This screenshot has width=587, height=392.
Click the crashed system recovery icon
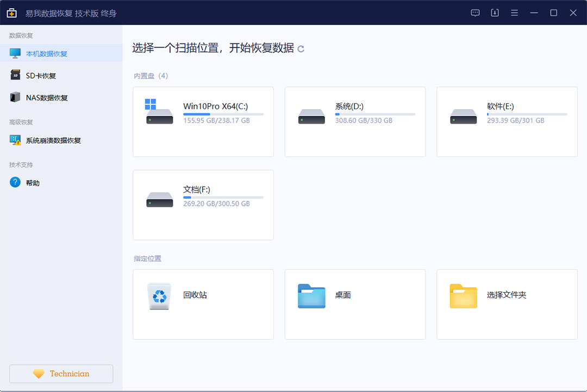tap(15, 140)
